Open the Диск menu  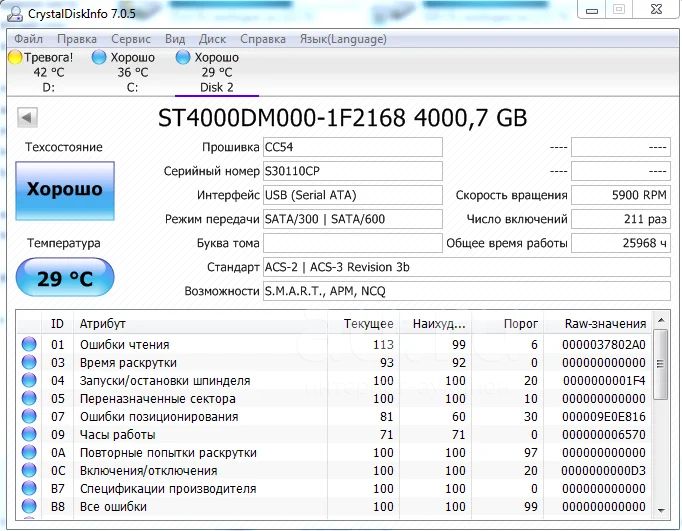(x=212, y=39)
